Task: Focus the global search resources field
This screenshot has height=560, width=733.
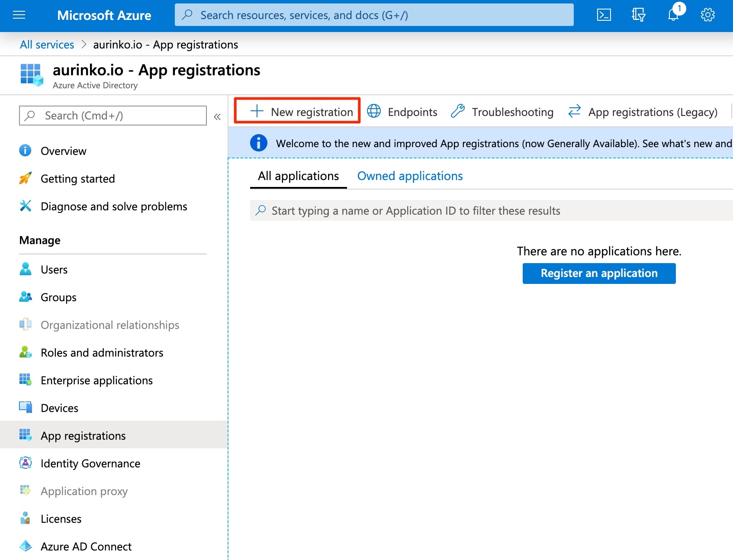Action: point(374,15)
